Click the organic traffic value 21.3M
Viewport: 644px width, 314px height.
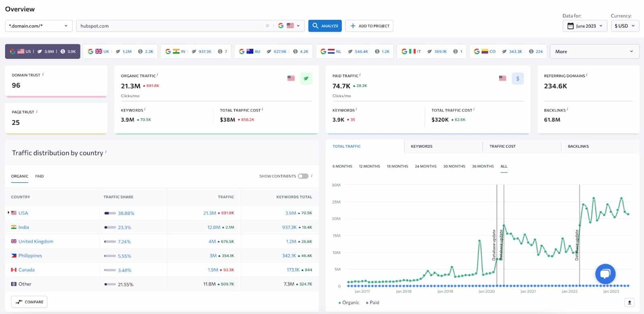131,86
